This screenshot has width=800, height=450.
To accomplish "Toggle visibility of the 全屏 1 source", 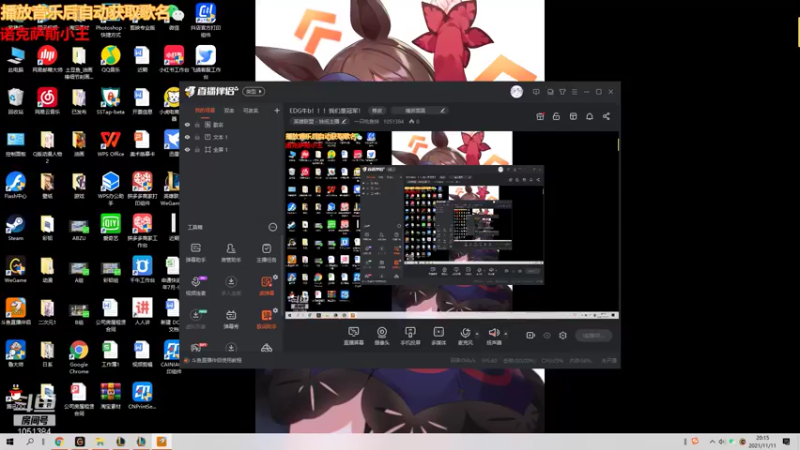I will (187, 149).
